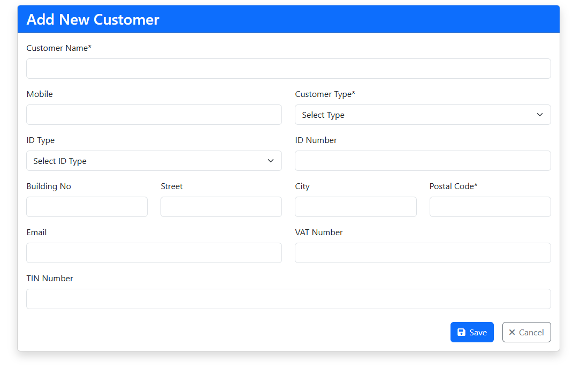Expand the Select Type combo box
This screenshot has height=375, width=588.
423,115
